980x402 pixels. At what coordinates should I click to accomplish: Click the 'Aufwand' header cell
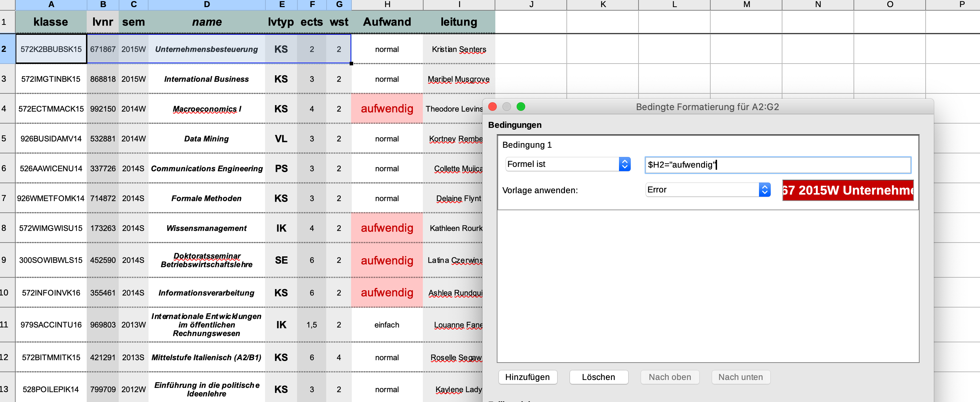click(x=387, y=22)
